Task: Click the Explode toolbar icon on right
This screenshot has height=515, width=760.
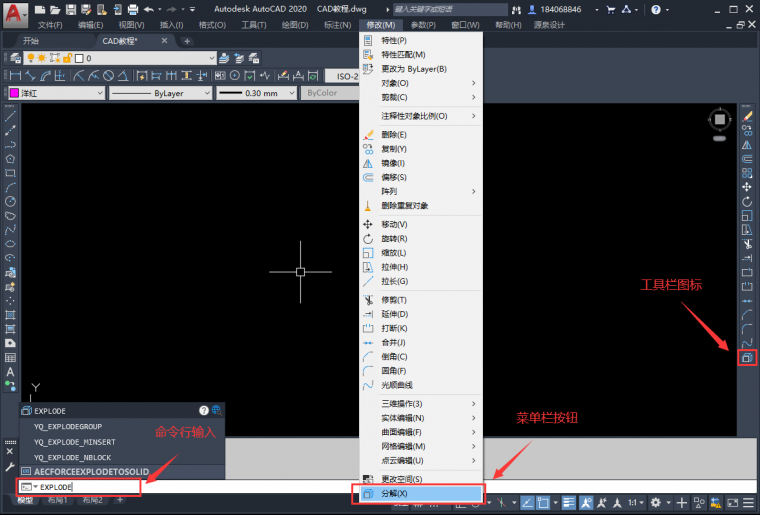Action: 747,358
